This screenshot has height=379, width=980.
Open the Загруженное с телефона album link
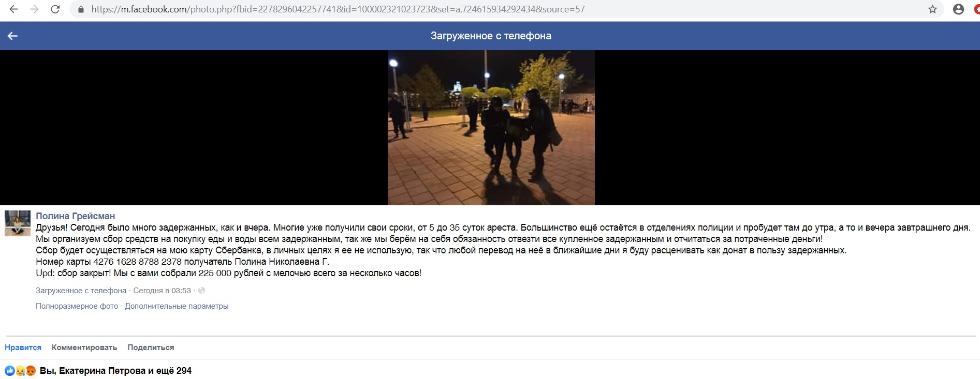(x=81, y=291)
